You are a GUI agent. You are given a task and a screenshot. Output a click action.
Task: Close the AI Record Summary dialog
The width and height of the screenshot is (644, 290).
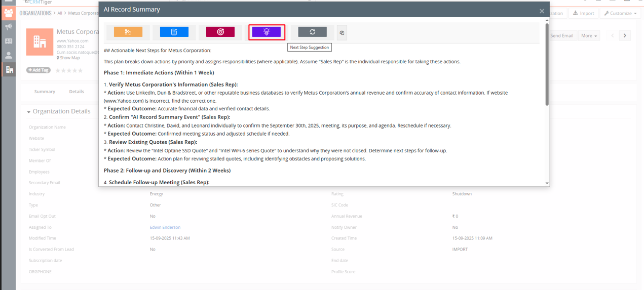(542, 11)
